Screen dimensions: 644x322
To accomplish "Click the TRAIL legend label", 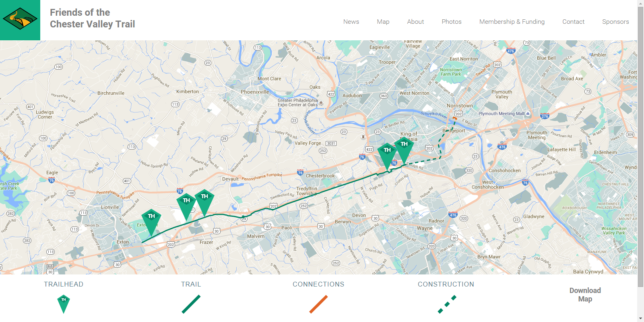I will (x=191, y=284).
